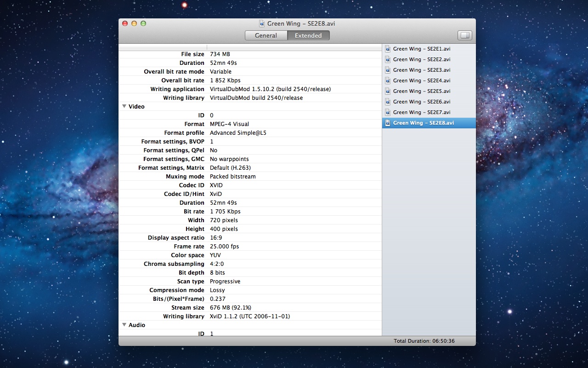Collapse the Audio section disclosure triangle
This screenshot has width=588, height=368.
tap(124, 324)
